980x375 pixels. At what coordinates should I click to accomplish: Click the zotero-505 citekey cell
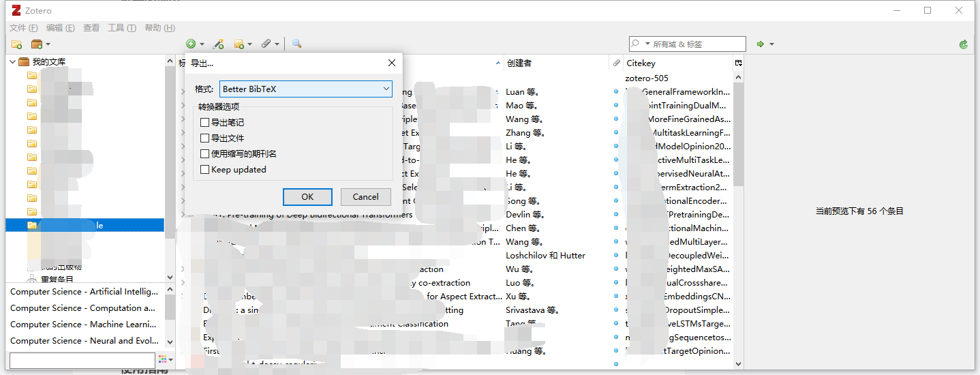point(647,78)
